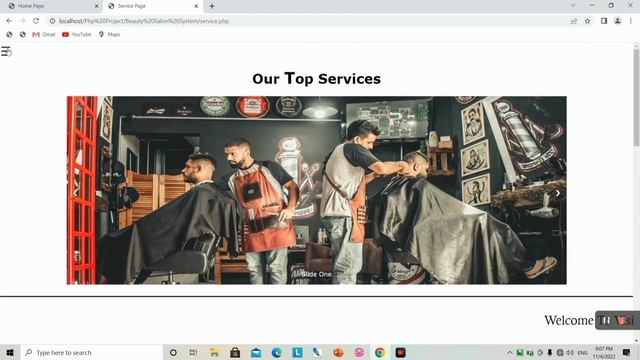Screen dimensions: 640x360
Task: Open first globe bookmark icon
Action: point(9,34)
